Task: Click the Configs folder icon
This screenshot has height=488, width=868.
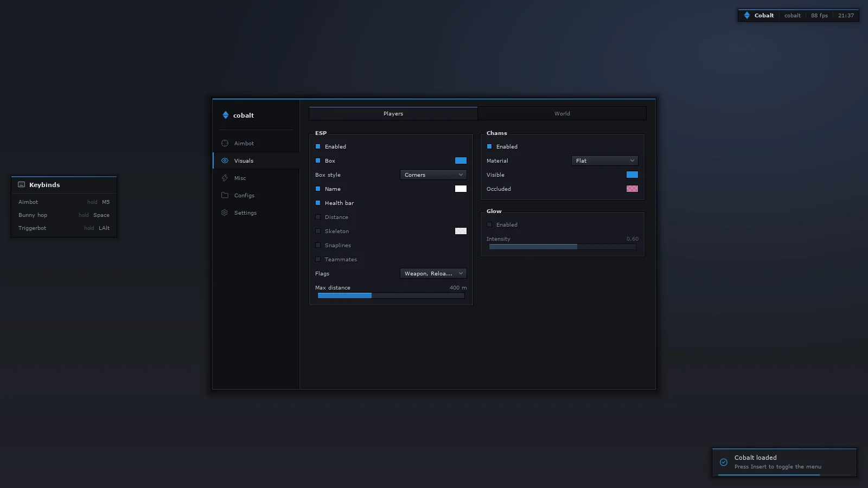Action: [225, 195]
